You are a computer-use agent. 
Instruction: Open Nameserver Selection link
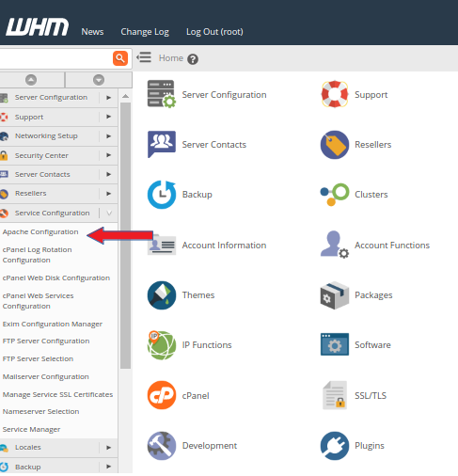pyautogui.click(x=40, y=411)
